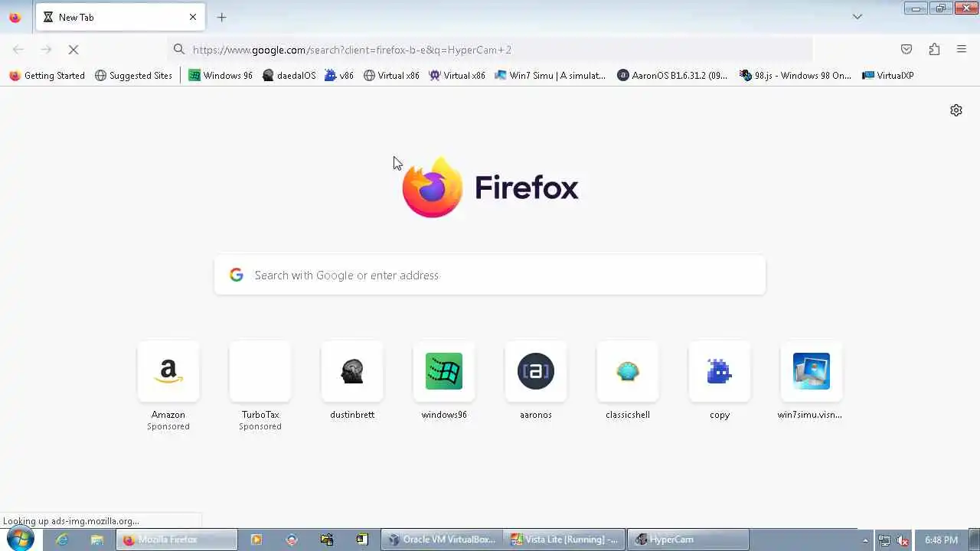Open the Extensions puzzle icon
Image resolution: width=980 pixels, height=551 pixels.
(934, 50)
